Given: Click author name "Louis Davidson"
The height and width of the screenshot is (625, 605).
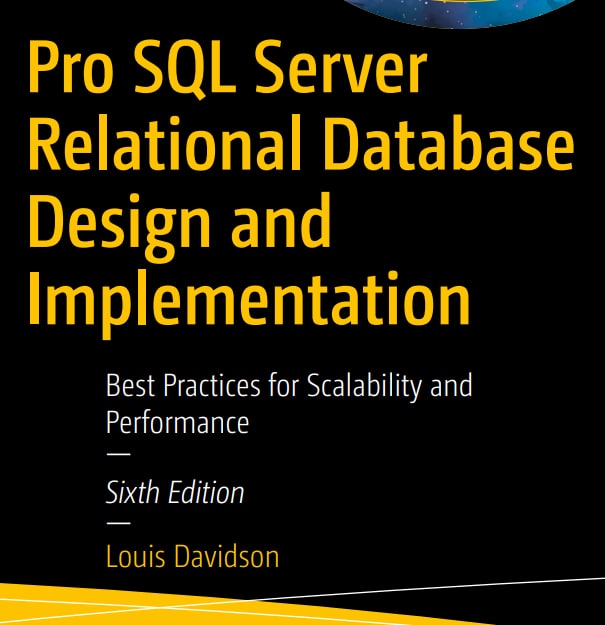Looking at the screenshot, I should (192, 556).
